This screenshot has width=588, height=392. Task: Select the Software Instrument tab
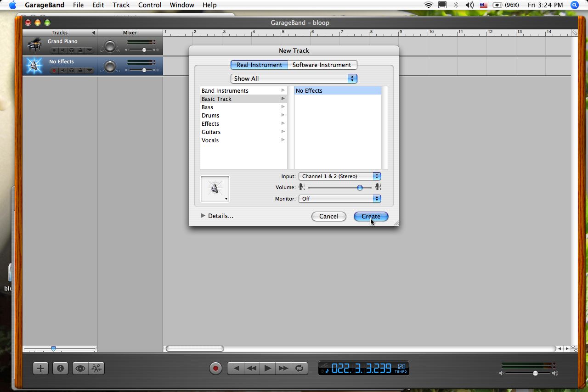coord(322,65)
